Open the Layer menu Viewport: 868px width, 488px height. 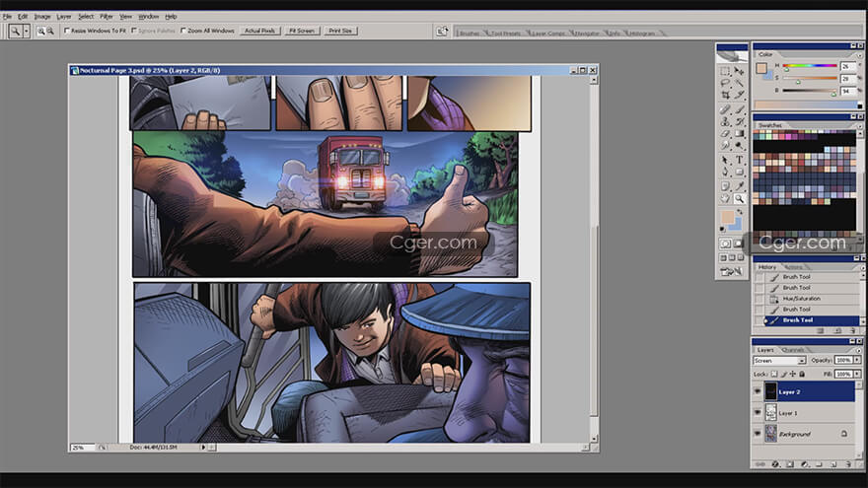(64, 17)
